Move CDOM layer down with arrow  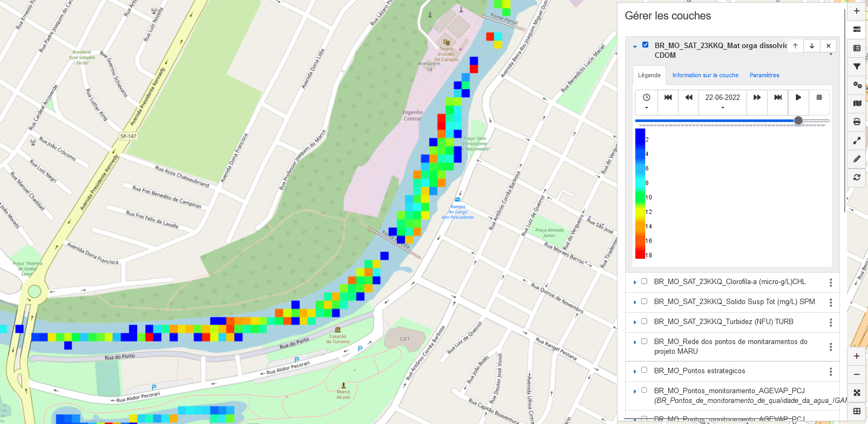click(x=812, y=46)
